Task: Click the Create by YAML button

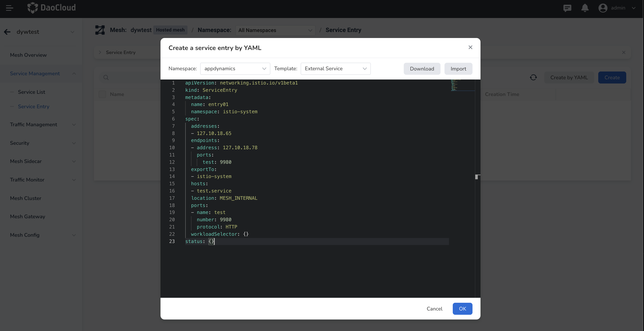Action: pos(569,77)
